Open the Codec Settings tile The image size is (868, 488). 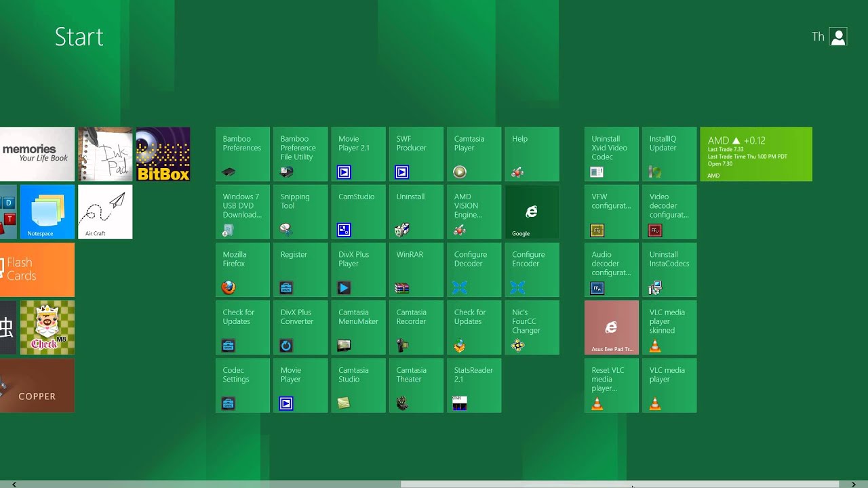click(242, 385)
